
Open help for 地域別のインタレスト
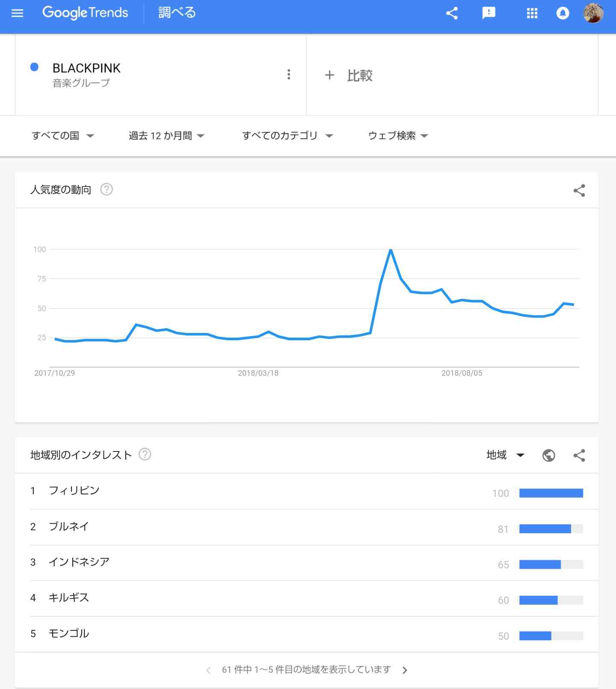pyautogui.click(x=145, y=454)
